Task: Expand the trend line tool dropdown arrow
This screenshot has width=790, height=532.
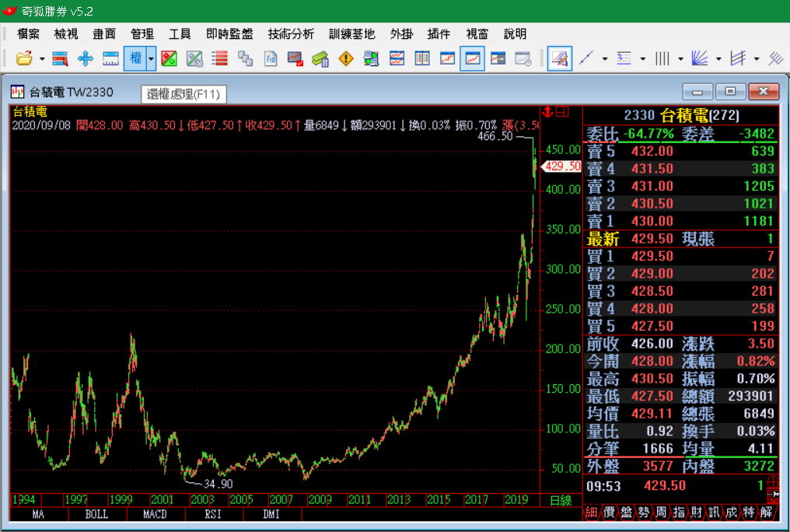Action: click(605, 58)
